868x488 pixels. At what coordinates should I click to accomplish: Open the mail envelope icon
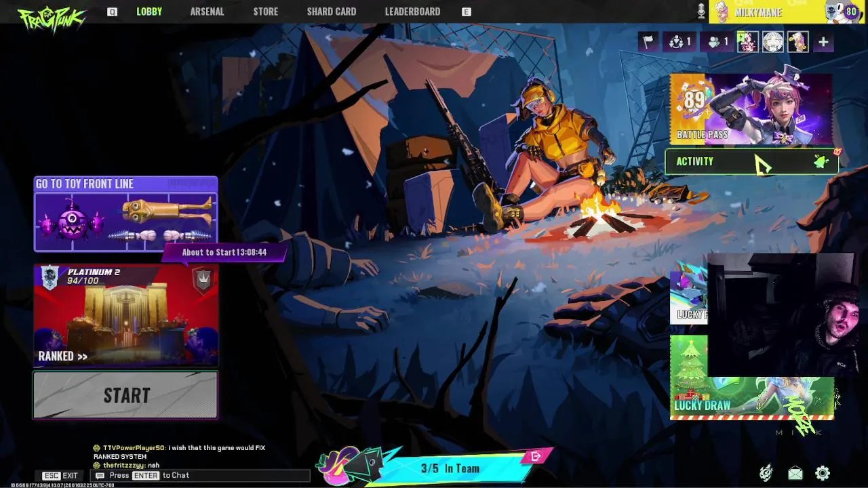coord(795,473)
